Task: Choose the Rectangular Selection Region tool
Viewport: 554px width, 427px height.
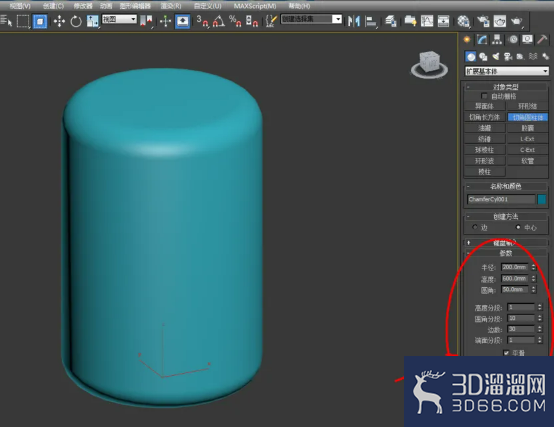Action: point(23,21)
